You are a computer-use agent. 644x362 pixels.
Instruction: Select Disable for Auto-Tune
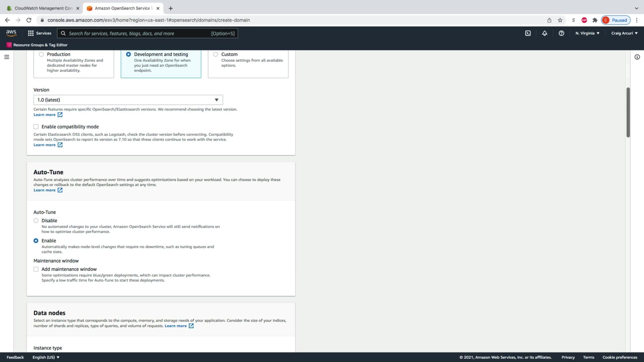point(36,221)
